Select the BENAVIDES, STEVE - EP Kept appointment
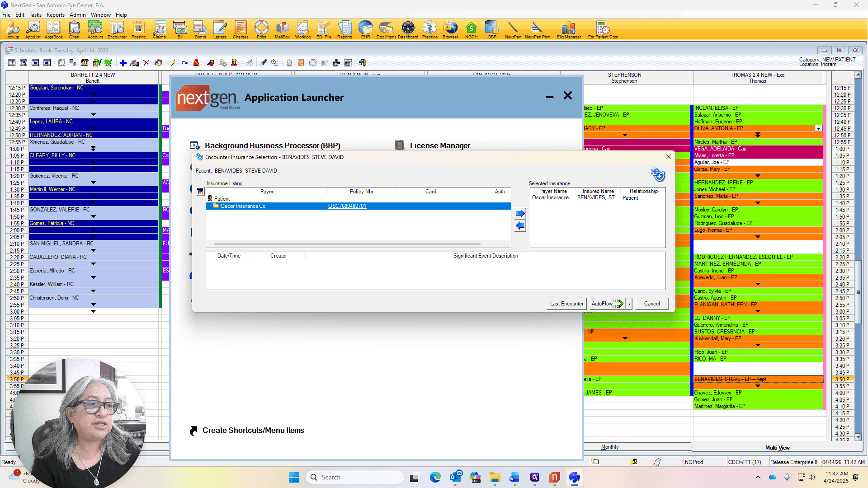Viewport: 868px width, 488px height. pos(758,379)
